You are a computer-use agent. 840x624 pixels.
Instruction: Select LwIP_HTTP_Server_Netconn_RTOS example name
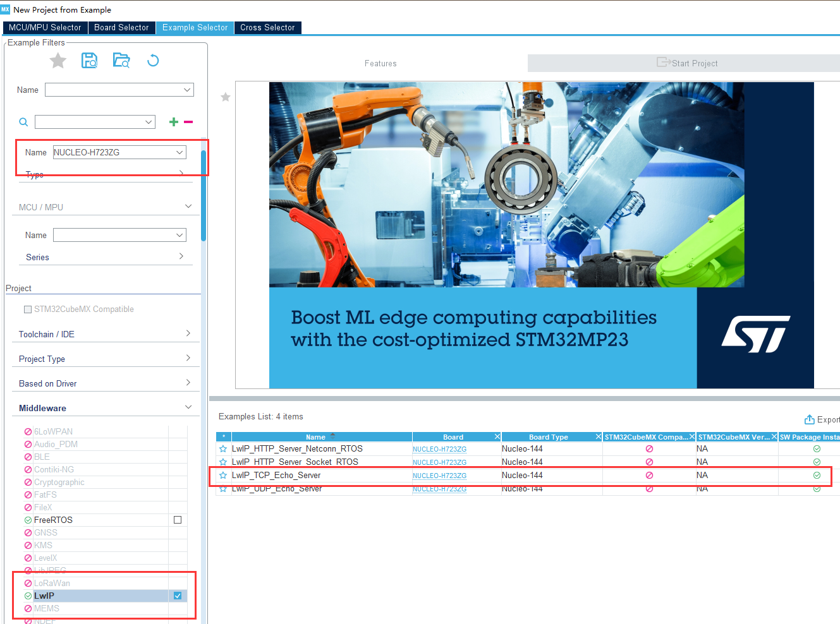click(297, 449)
